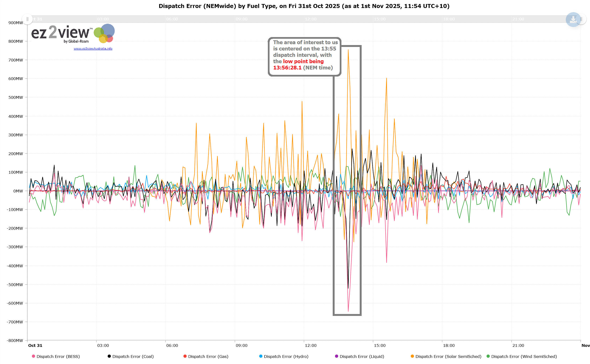The height and width of the screenshot is (364, 590).
Task: Hide the Dispatch Error (Coal) series
Action: 133,356
